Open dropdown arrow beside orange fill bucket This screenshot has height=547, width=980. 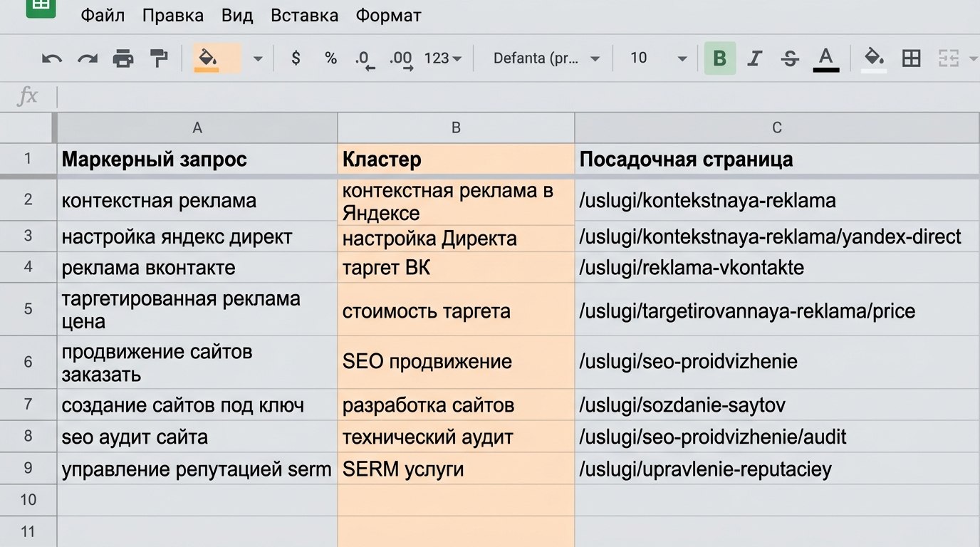258,58
